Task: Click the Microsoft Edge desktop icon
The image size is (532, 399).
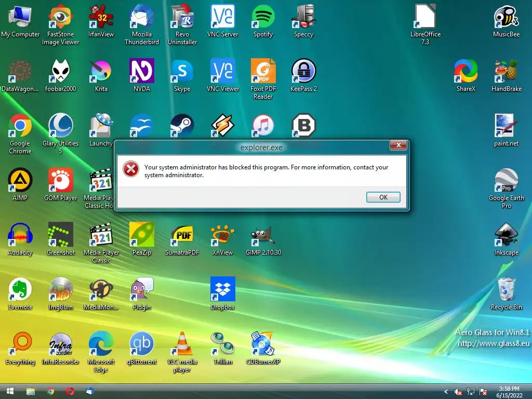Action: tap(101, 352)
